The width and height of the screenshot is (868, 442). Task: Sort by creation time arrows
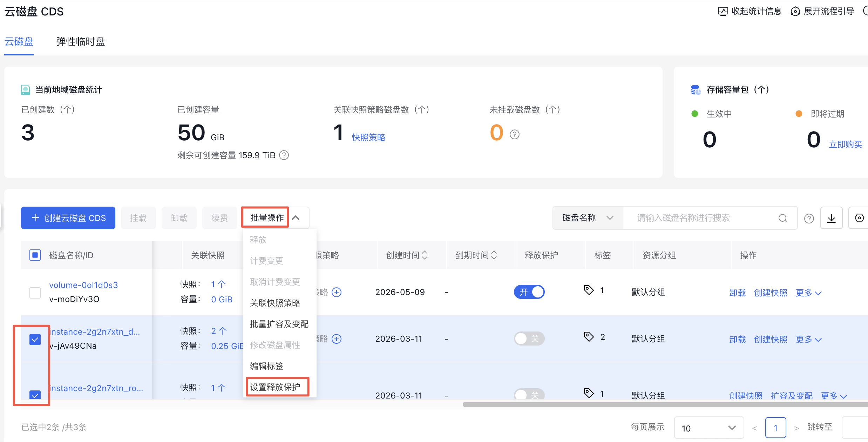point(425,255)
